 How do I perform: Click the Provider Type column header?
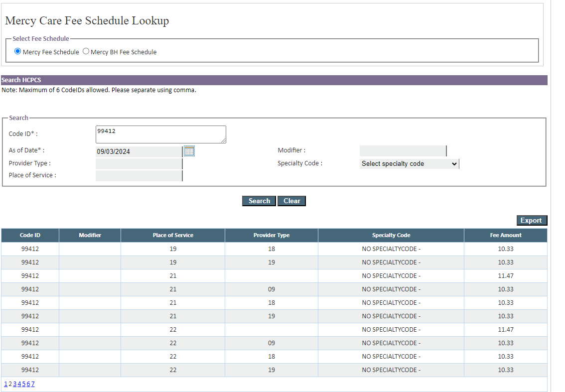[x=272, y=235]
